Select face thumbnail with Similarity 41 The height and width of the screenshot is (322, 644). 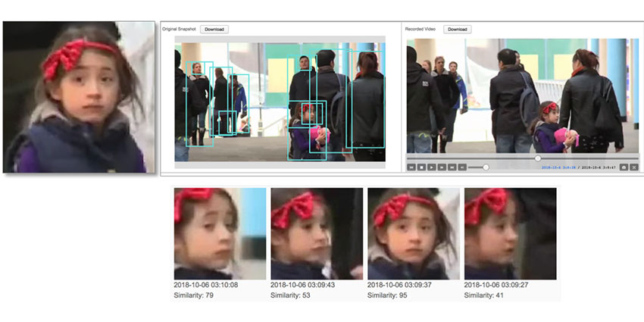511,233
